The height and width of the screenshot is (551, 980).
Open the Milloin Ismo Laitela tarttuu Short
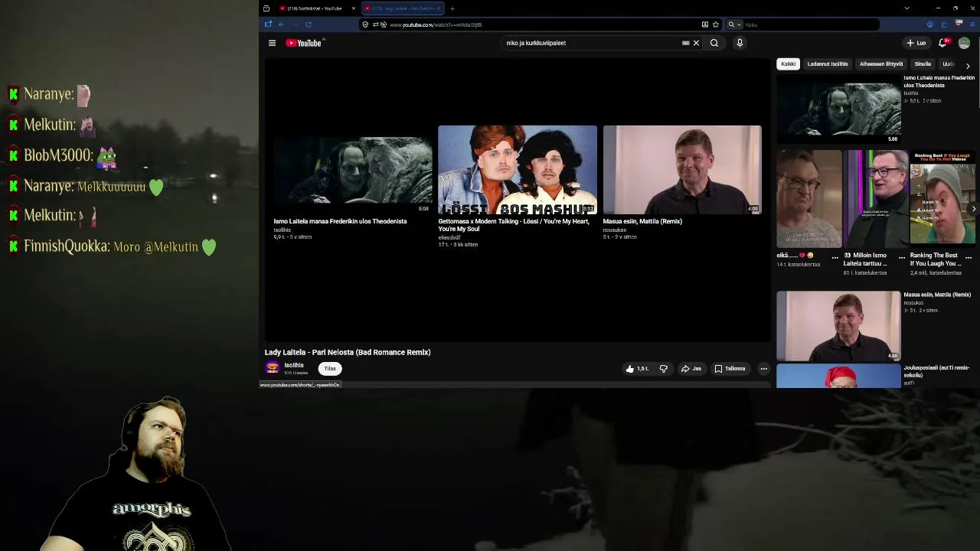[x=876, y=197]
